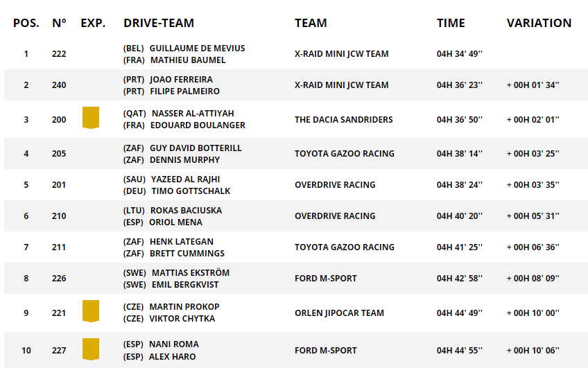Open driver Guillaume de Mevius
This screenshot has height=368, width=588.
(x=197, y=49)
